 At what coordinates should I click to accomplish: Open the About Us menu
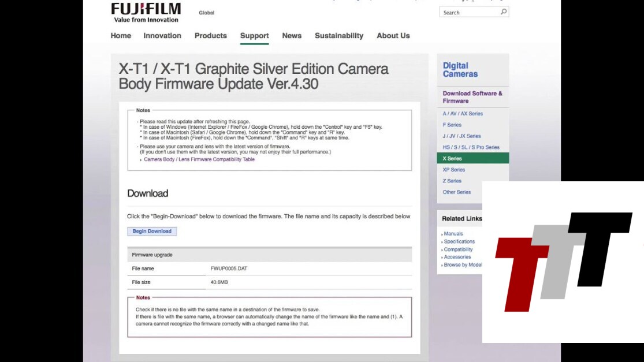pyautogui.click(x=393, y=36)
